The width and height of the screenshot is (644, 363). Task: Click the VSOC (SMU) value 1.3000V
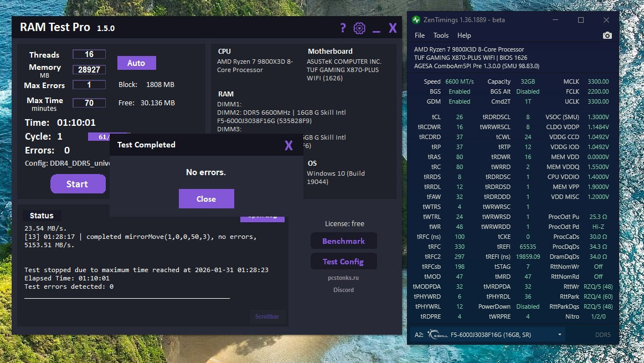(598, 117)
